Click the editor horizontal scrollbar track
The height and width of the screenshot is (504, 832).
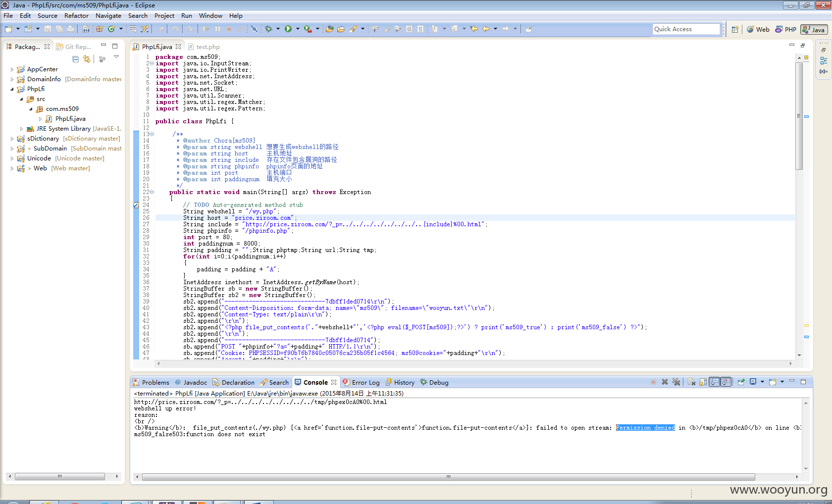(474, 363)
